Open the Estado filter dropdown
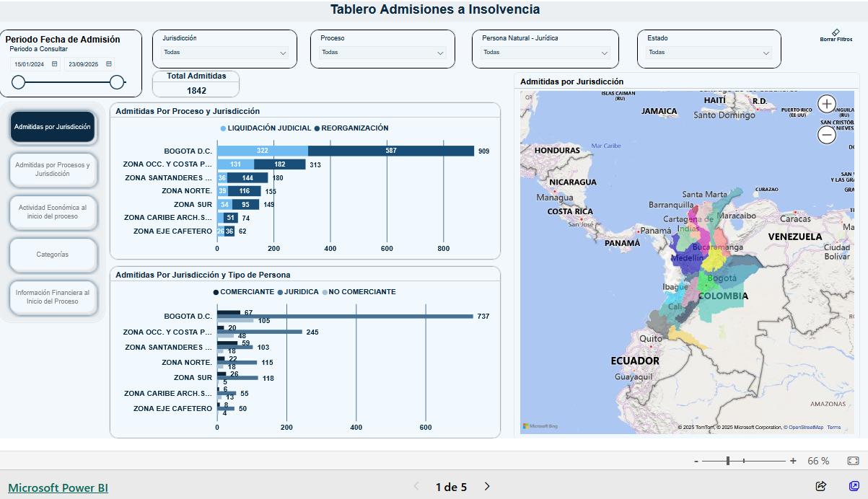The height and width of the screenshot is (499, 868). 709,53
